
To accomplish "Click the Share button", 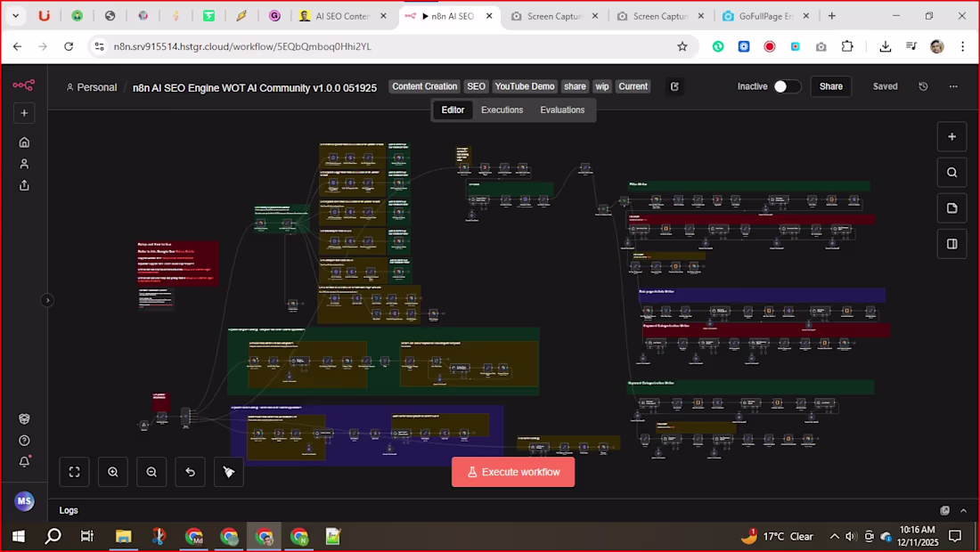I will [830, 86].
